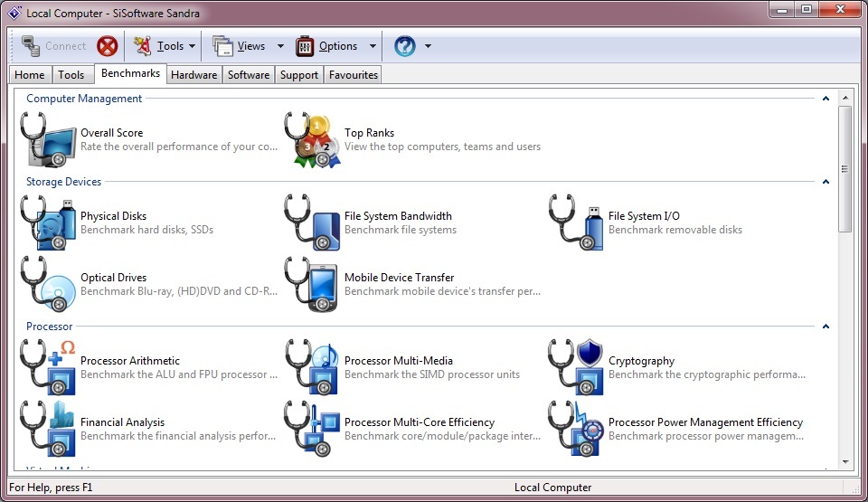Open the Optical Drives benchmark icon

(48, 284)
